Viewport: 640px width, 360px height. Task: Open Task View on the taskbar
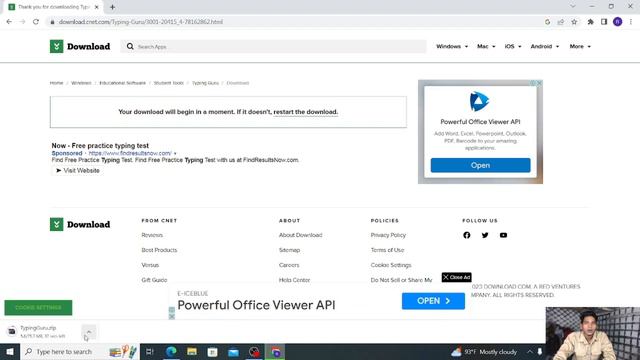(149, 351)
